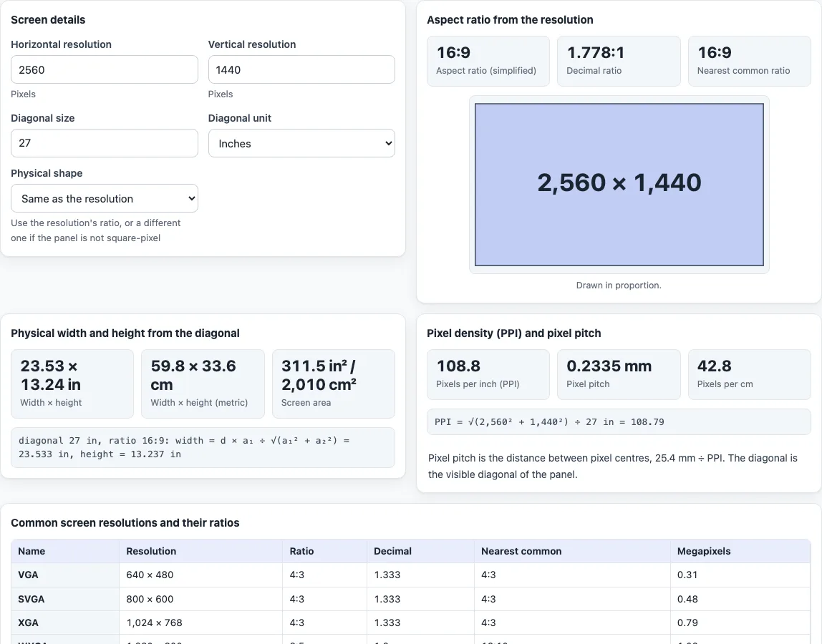The height and width of the screenshot is (644, 822).
Task: Click the PPI formula equaling 108.79
Action: pos(619,422)
